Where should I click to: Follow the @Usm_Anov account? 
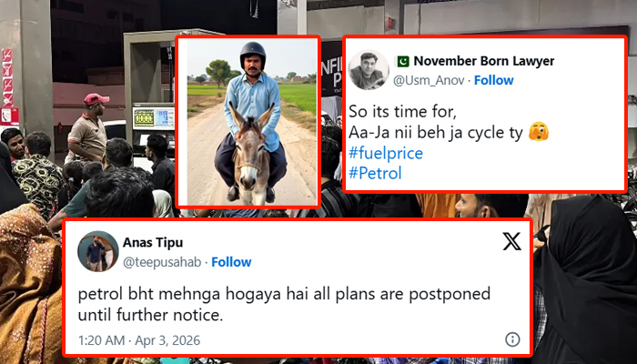(494, 80)
